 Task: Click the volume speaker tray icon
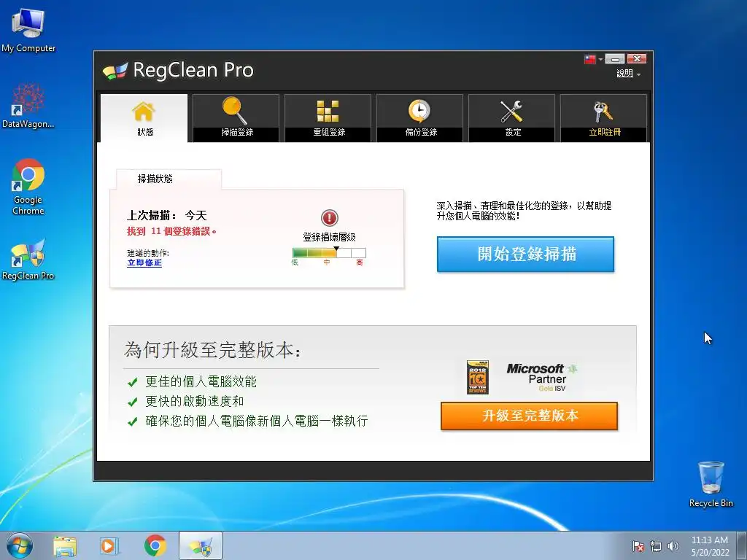click(x=673, y=546)
